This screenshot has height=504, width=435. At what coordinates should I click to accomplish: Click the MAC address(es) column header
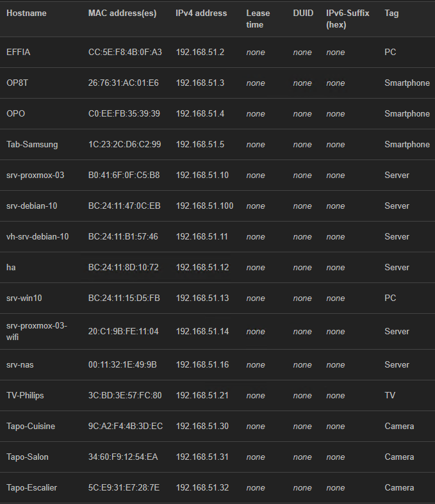122,13
